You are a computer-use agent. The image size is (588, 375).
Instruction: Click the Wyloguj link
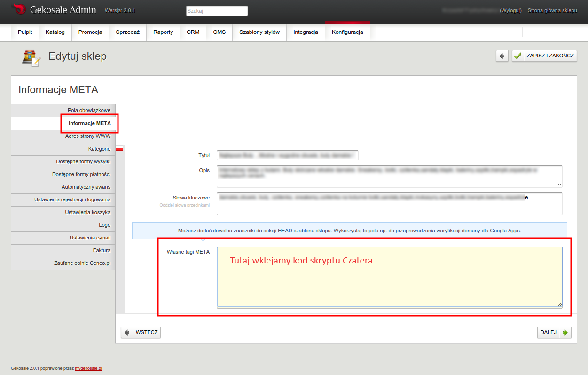(510, 10)
